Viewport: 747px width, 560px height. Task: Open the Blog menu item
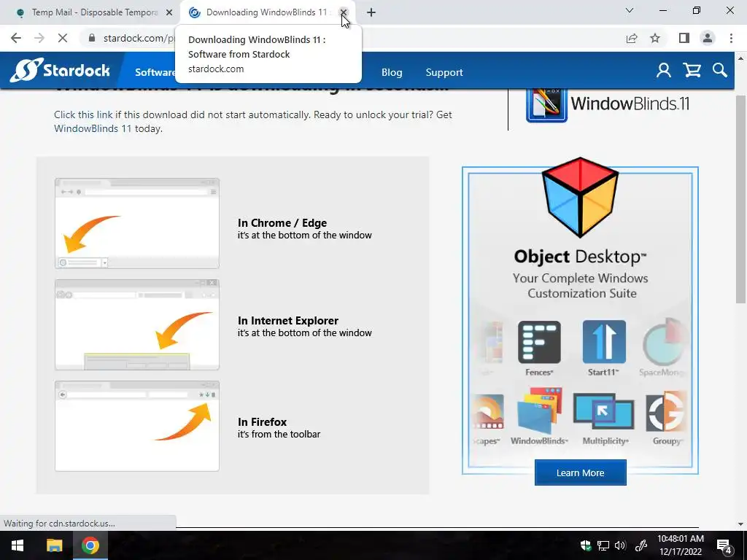(392, 72)
